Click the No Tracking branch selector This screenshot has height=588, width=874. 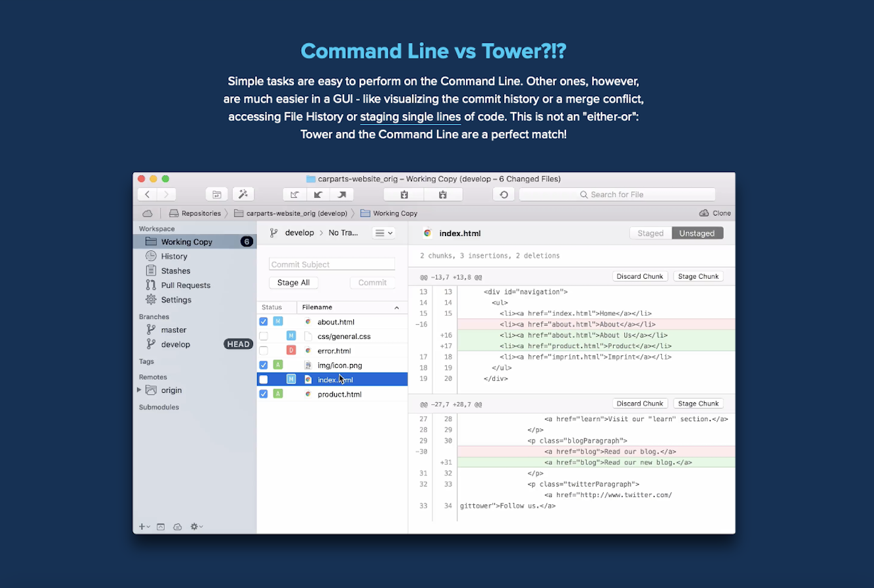343,233
